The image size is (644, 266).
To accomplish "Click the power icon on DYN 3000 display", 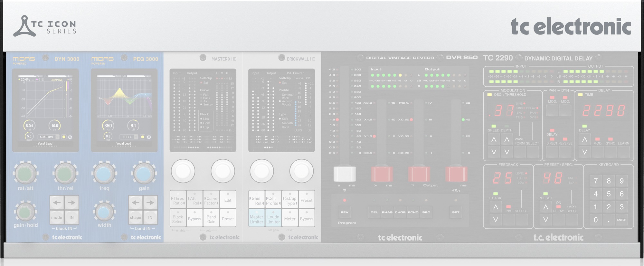I will tap(70, 137).
